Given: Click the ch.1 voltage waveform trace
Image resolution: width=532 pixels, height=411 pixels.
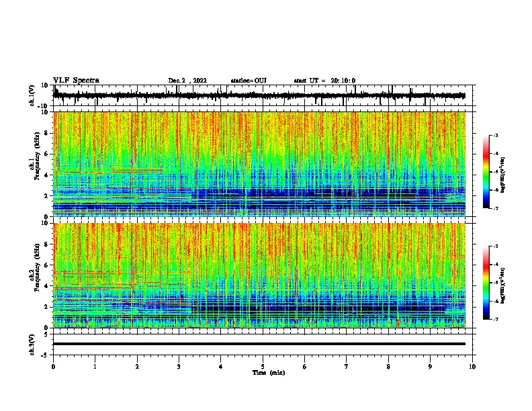Looking at the screenshot, I should (x=259, y=95).
